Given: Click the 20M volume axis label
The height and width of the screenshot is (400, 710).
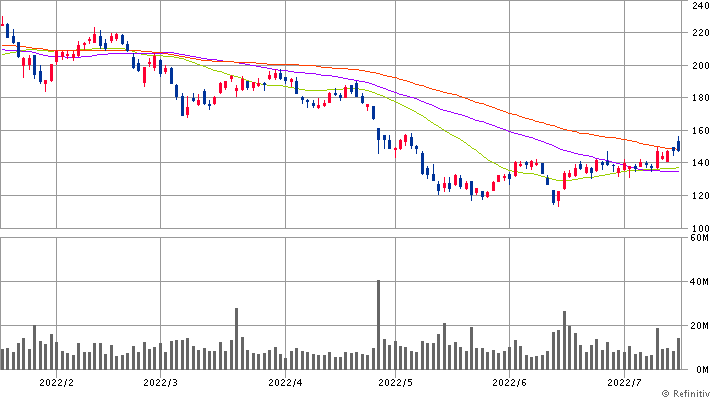Looking at the screenshot, I should coord(700,326).
